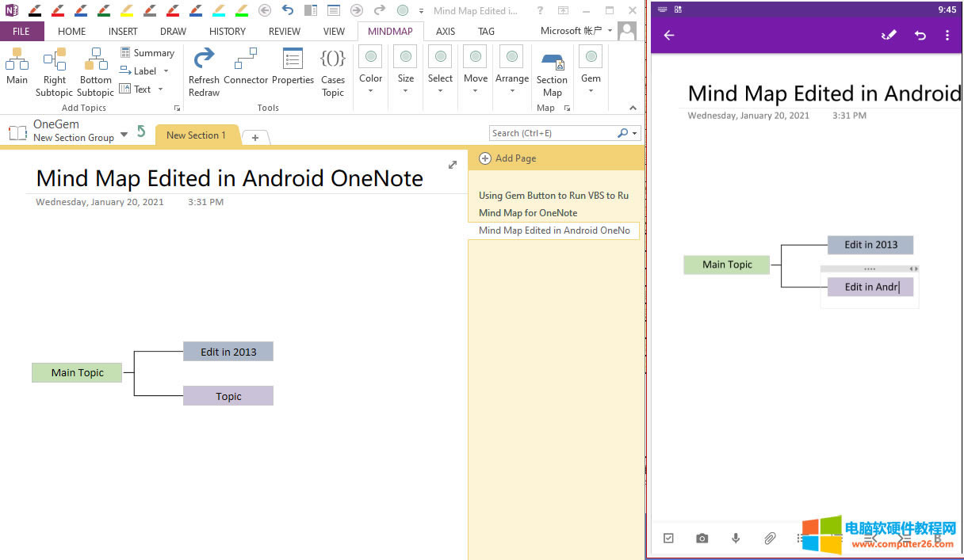Viewport: 964px width, 560px height.
Task: Tap the pen editing icon in Android toolbar
Action: click(x=889, y=34)
